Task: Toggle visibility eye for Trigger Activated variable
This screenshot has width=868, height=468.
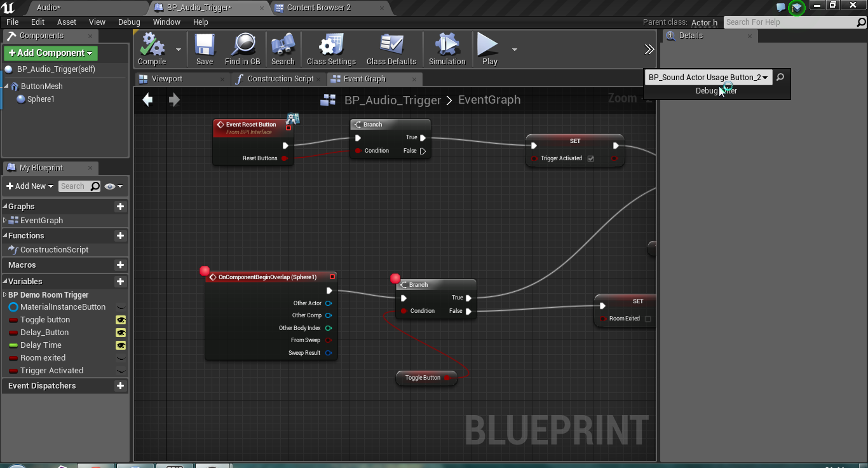Action: [121, 371]
